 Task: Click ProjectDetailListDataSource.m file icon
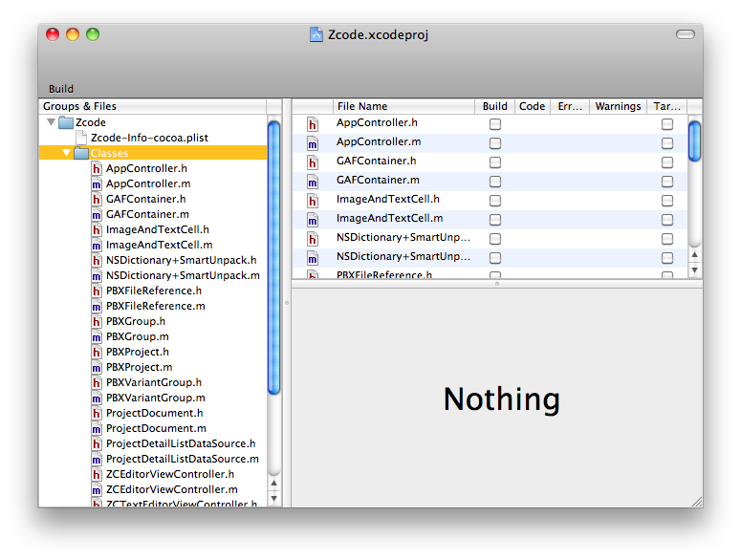pyautogui.click(x=97, y=459)
